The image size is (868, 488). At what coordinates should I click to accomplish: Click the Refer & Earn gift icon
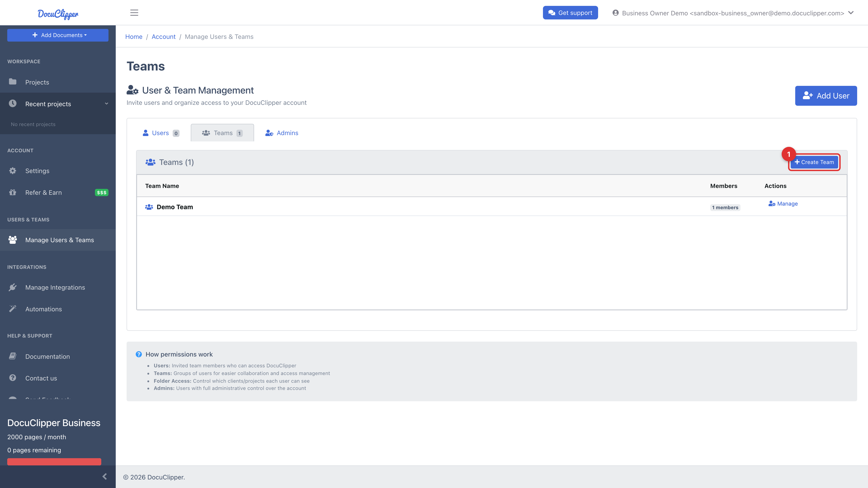12,192
